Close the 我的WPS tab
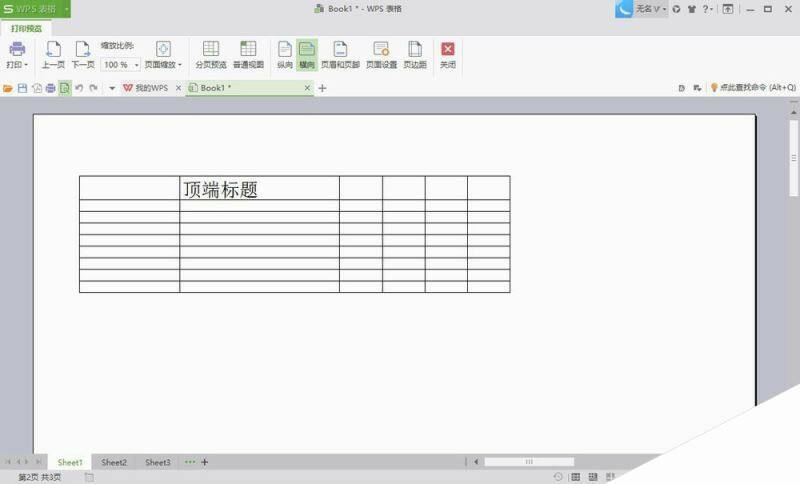Viewport: 800px width, 484px height. (178, 88)
